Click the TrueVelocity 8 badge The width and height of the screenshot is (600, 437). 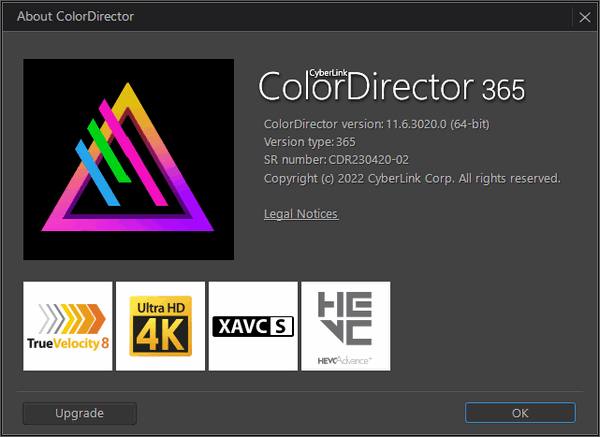click(68, 326)
